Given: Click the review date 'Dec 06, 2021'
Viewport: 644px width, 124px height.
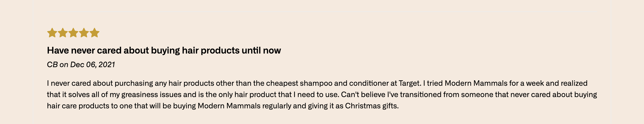Looking at the screenshot, I should click(93, 65).
